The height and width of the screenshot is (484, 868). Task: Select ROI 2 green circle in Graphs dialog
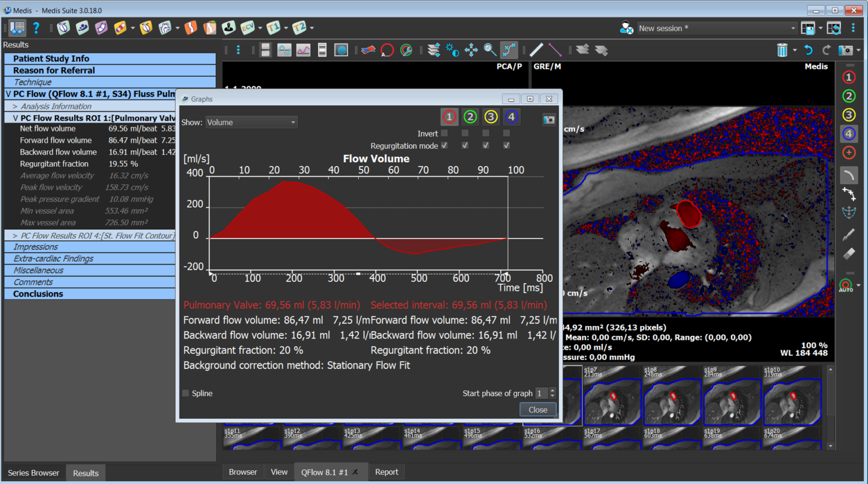pyautogui.click(x=470, y=117)
